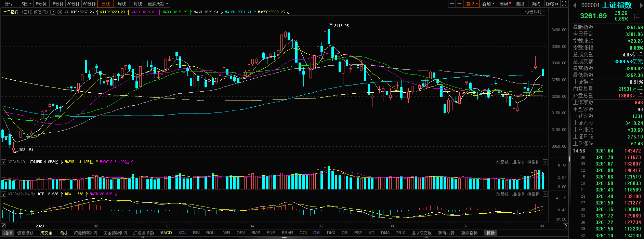This screenshot has width=644, height=239.
Task: Select RSI indicator
Action: pyautogui.click(x=196, y=233)
